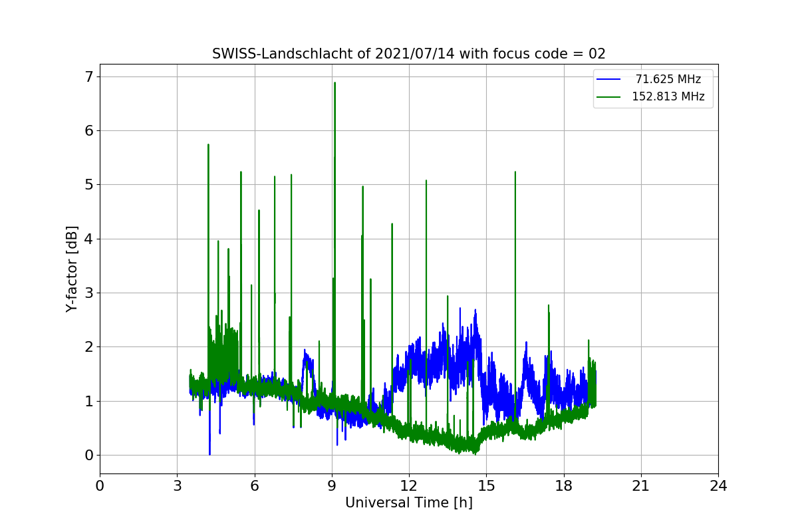Click the green spike peak just after 16 h

[515, 172]
